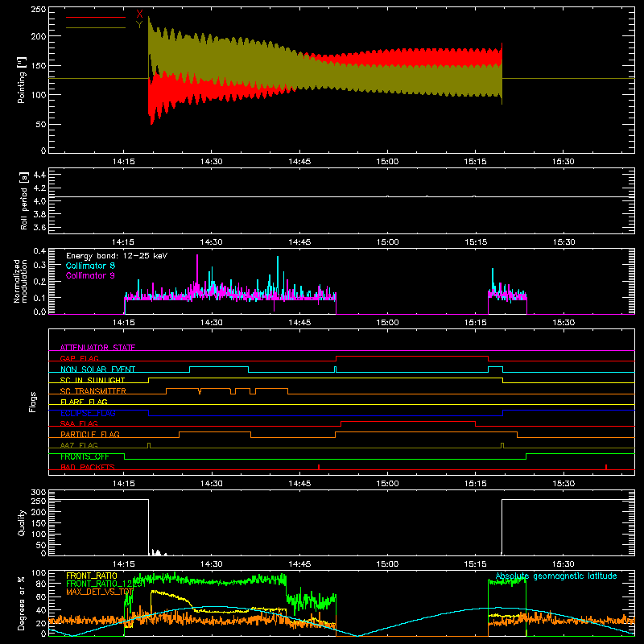Image resolution: width=644 pixels, height=644 pixels.
Task: Click the 14:30 label under the Flags plot
Action: [x=212, y=484]
